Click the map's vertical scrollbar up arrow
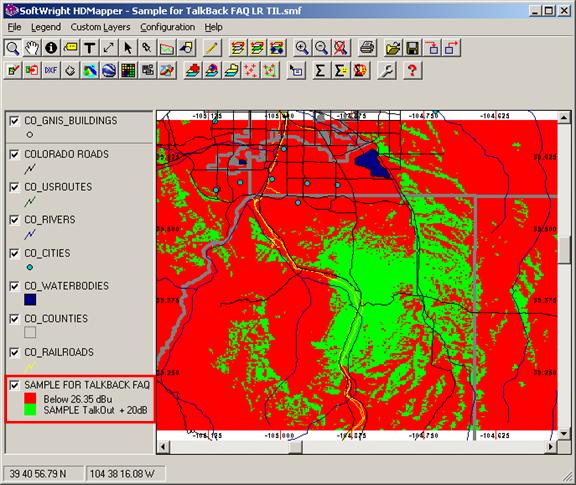576x485 pixels. pyautogui.click(x=564, y=118)
